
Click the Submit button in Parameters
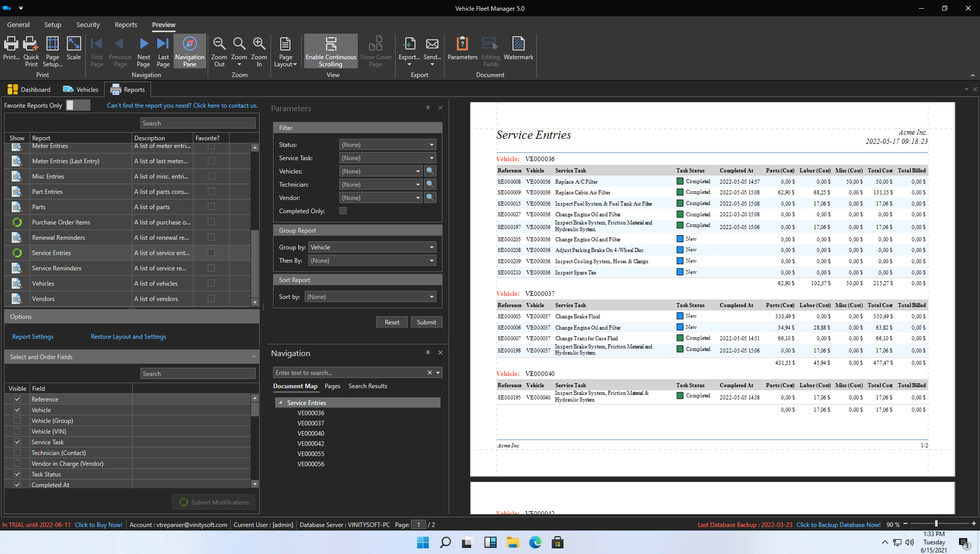point(426,322)
